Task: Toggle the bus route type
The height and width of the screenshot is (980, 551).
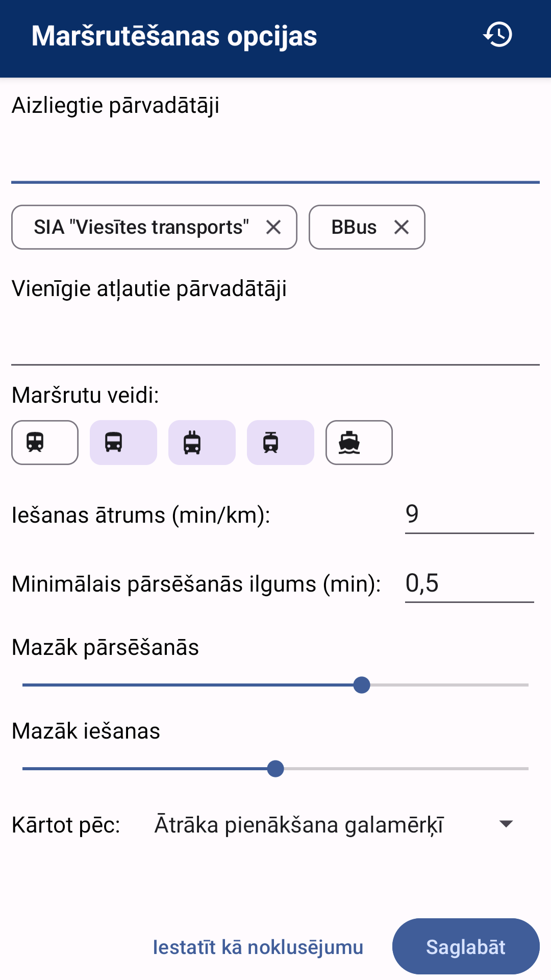Action: 123,443
